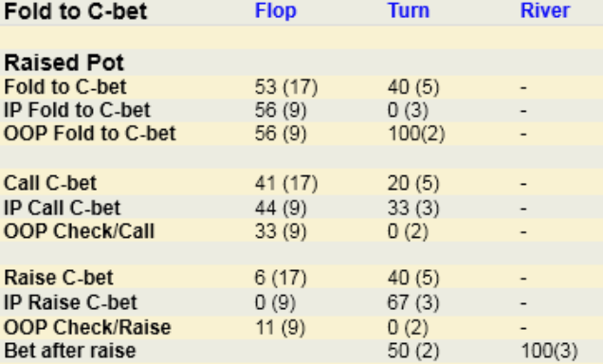The image size is (603, 364).
Task: Click the Raise C-bet row label
Action: (59, 278)
